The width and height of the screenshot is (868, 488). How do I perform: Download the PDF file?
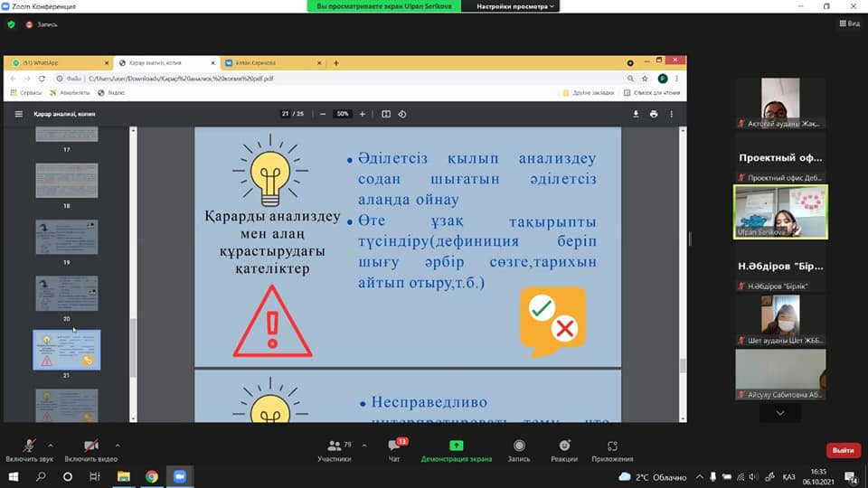tap(636, 114)
